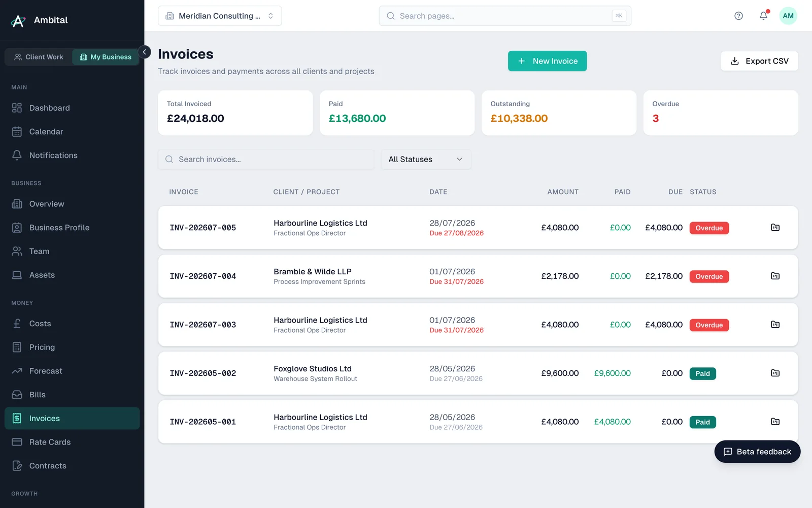Select Invoices in sidebar
The width and height of the screenshot is (812, 508).
point(72,418)
